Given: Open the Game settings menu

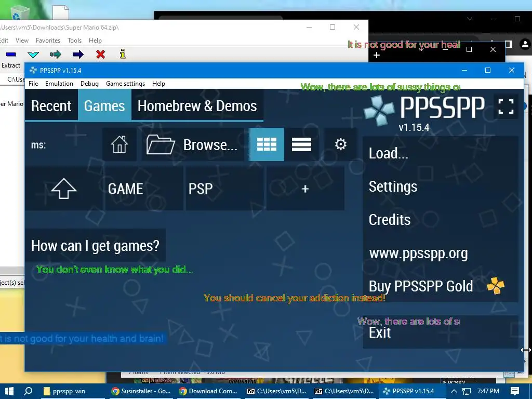Looking at the screenshot, I should click(x=125, y=84).
